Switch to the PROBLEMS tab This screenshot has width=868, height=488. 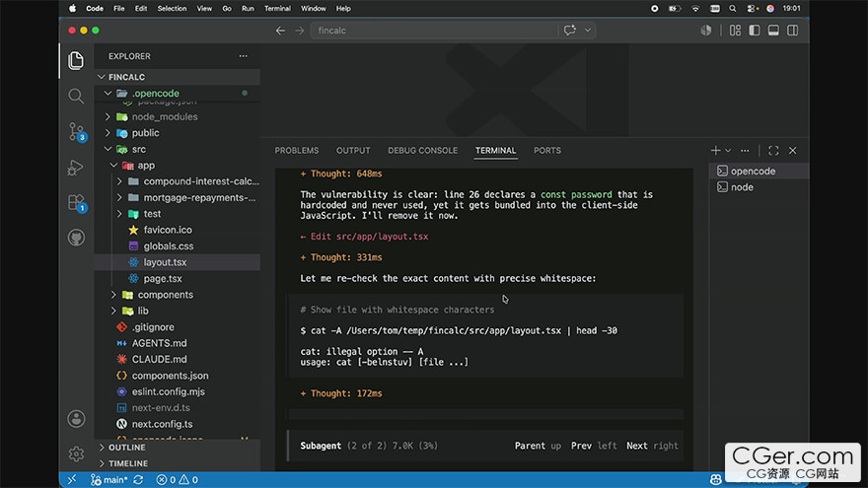[x=297, y=151]
